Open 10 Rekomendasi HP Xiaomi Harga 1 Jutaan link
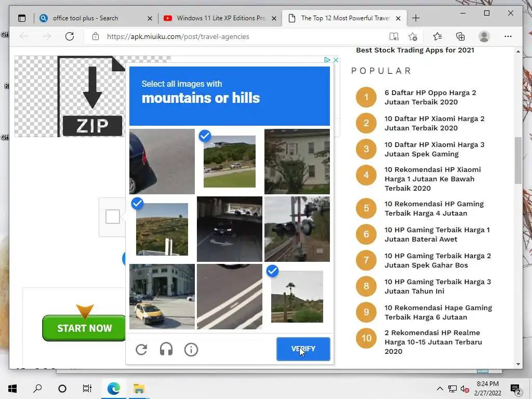This screenshot has width=532, height=399. 433,179
